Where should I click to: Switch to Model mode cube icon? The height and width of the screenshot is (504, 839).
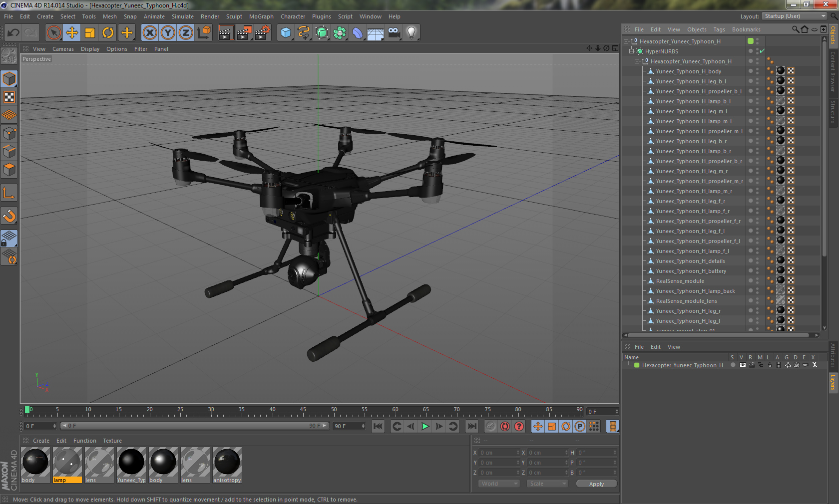click(x=9, y=79)
